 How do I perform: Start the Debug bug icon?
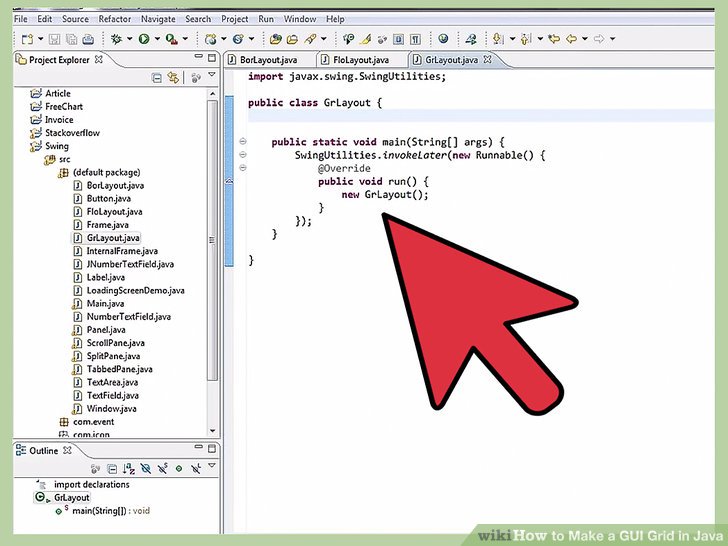click(x=116, y=39)
